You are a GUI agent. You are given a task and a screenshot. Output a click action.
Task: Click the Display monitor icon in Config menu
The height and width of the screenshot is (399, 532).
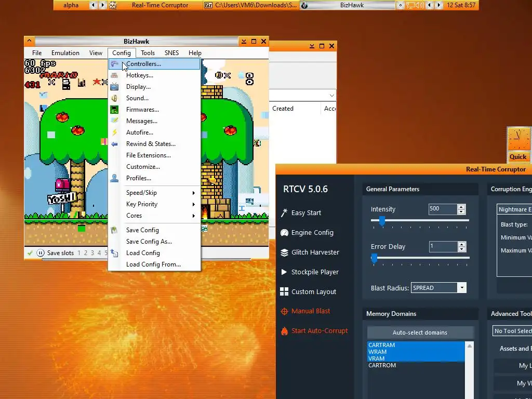pos(114,87)
